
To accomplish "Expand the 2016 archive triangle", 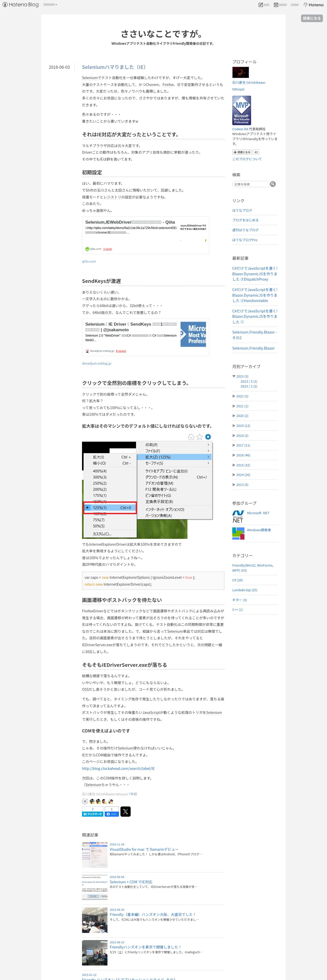I will (234, 455).
